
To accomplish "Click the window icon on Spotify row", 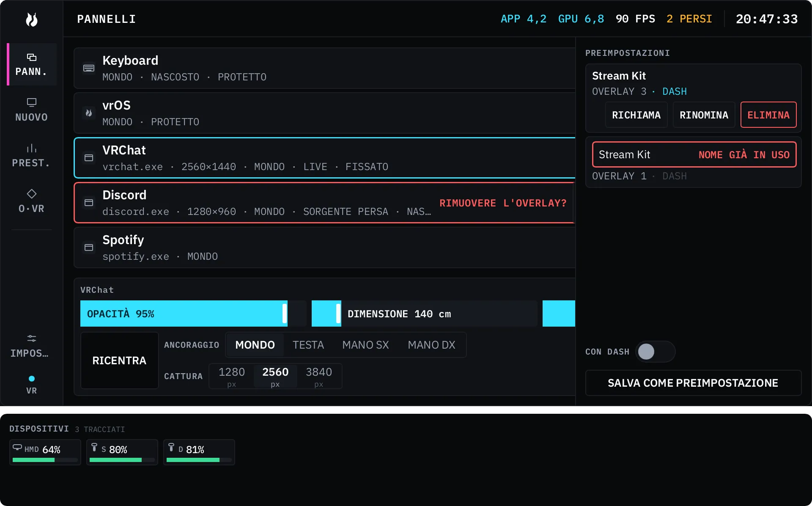I will 89,247.
